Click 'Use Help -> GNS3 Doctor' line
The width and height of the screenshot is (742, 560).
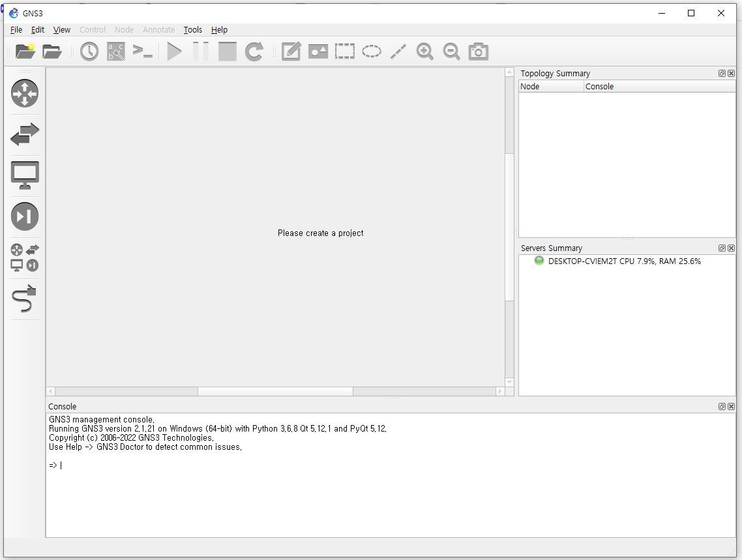click(145, 447)
